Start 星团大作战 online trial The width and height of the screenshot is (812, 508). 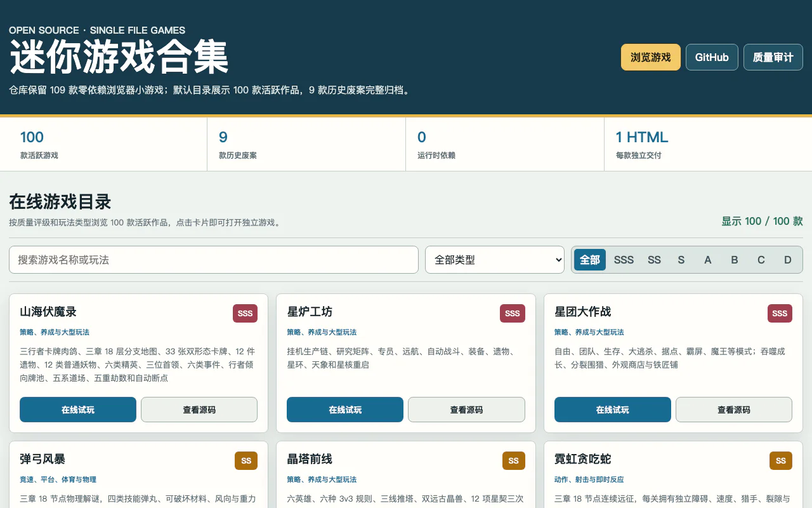(x=613, y=410)
